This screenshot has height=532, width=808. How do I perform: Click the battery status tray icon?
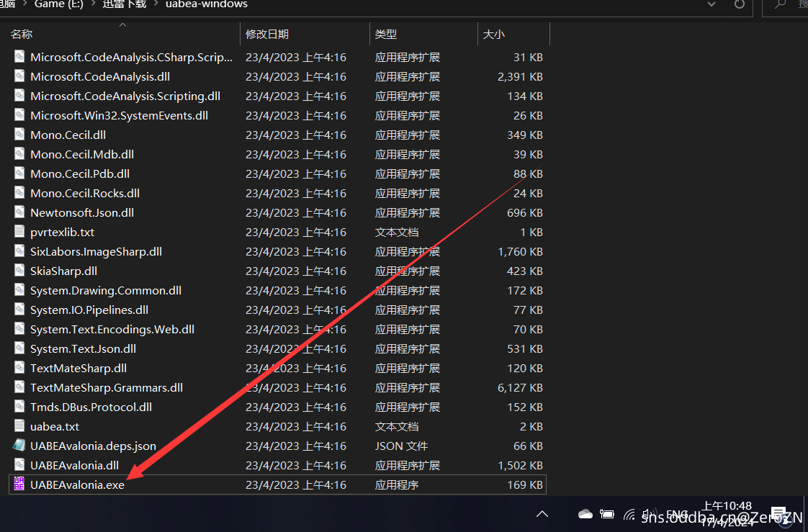coord(607,515)
